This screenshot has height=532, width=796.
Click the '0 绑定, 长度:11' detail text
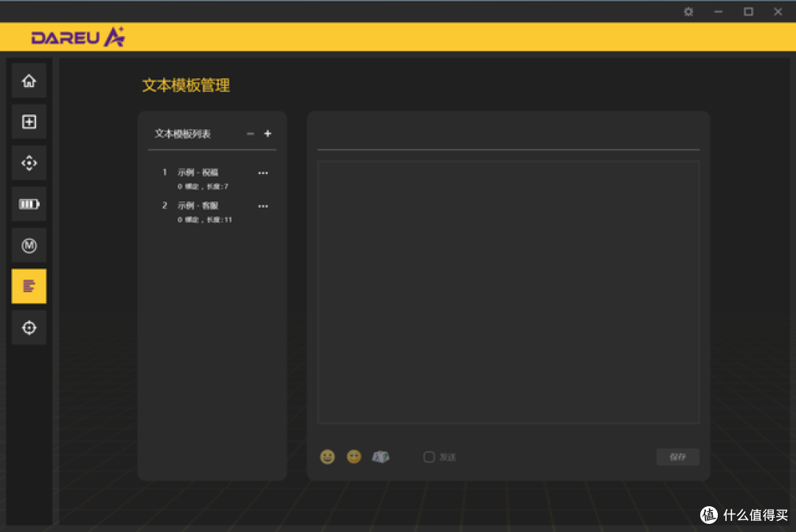pos(205,220)
